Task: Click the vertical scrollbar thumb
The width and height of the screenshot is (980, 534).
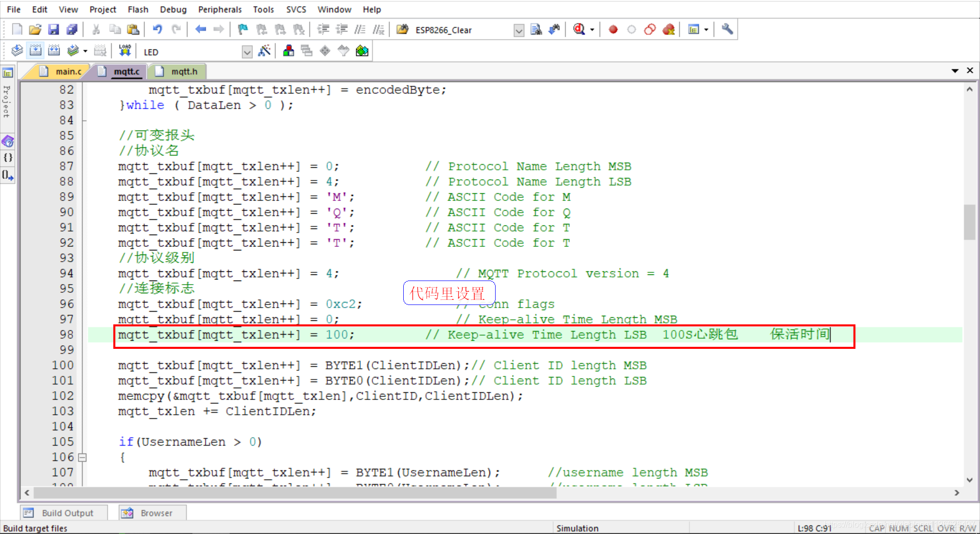Action: (x=969, y=222)
